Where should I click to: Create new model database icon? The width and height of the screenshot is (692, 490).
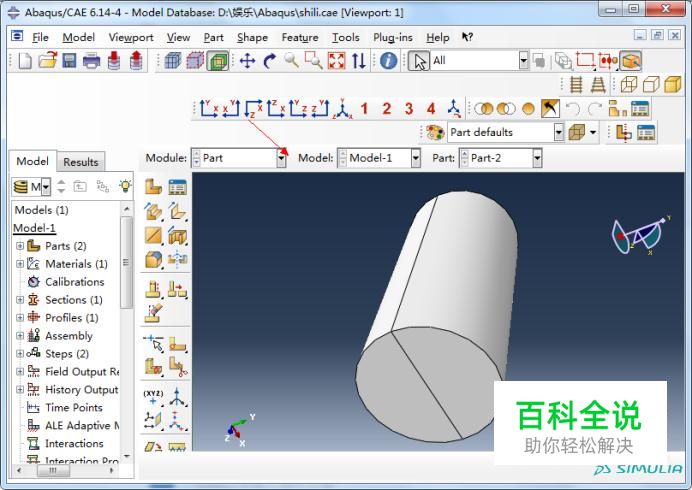(25, 60)
